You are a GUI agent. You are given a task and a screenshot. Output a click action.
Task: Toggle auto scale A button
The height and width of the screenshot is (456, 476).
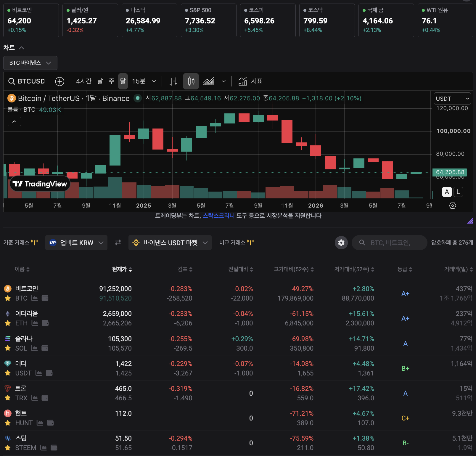(x=447, y=192)
